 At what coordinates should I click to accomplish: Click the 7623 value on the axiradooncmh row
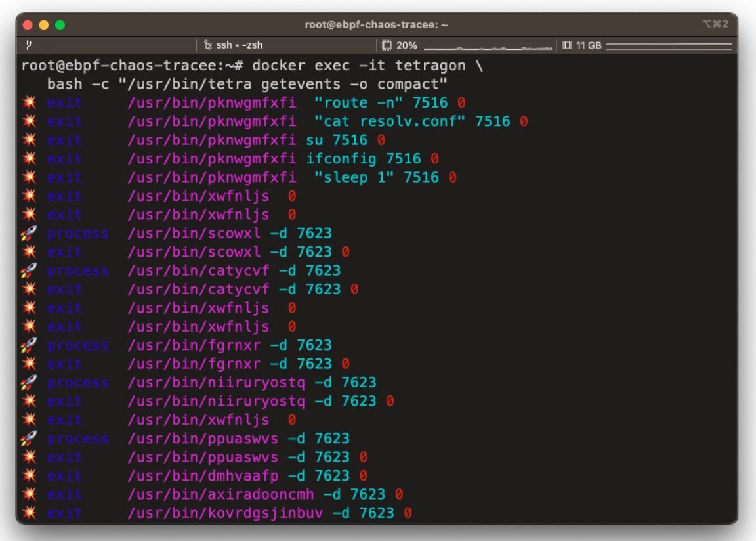367,494
